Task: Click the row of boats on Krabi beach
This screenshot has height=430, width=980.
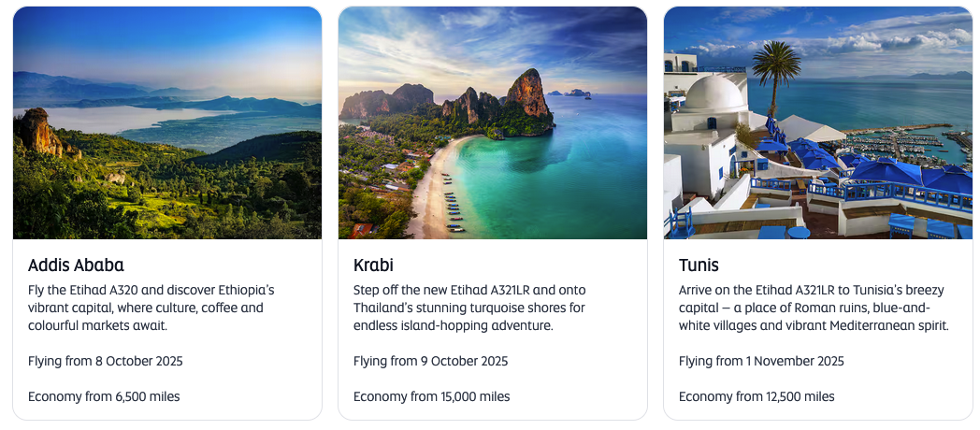Action: click(x=454, y=210)
